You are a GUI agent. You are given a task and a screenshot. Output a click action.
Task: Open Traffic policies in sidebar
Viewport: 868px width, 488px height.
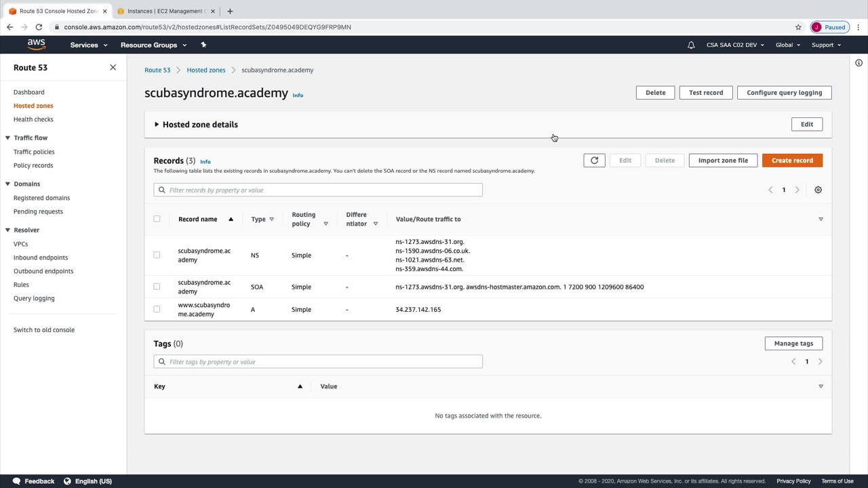(34, 152)
